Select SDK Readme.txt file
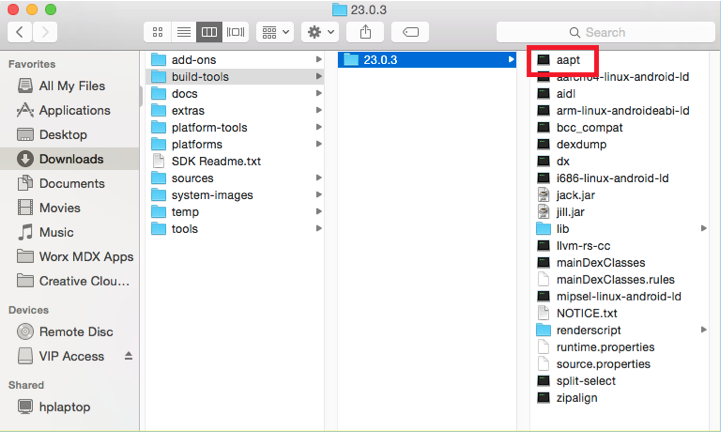The height and width of the screenshot is (432, 721). (235, 161)
